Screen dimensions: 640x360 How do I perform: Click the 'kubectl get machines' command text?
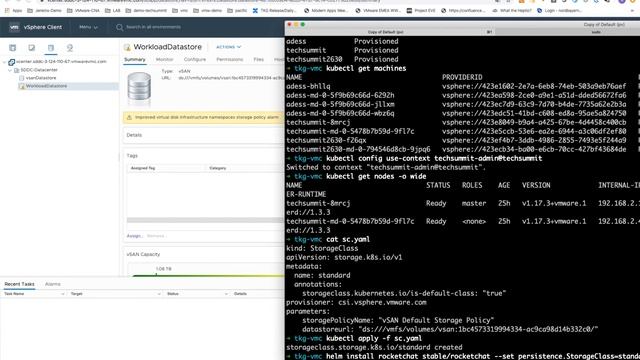click(x=366, y=69)
